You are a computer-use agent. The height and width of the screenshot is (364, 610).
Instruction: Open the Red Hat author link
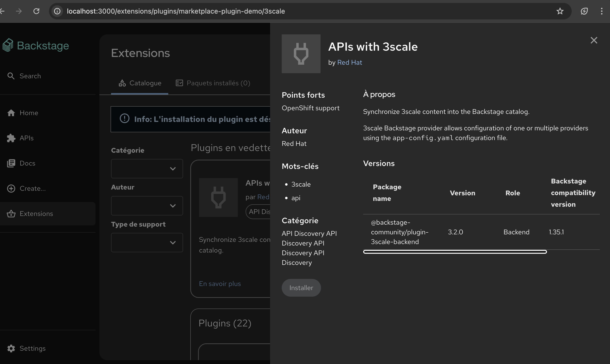point(349,63)
